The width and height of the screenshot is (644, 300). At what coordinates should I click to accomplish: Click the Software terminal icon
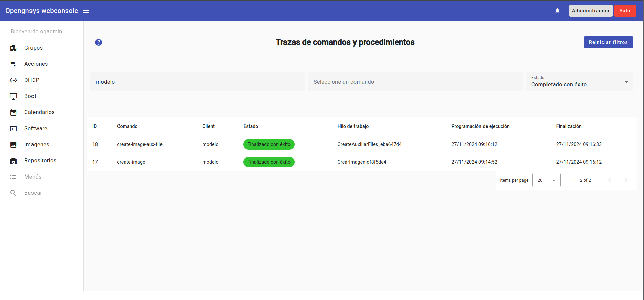pos(13,129)
